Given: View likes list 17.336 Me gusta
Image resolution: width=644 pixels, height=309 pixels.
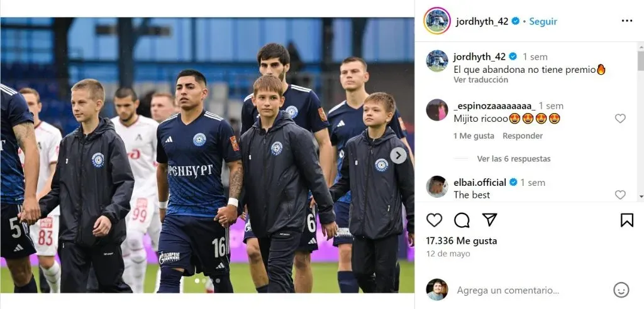Looking at the screenshot, I should coord(461,241).
